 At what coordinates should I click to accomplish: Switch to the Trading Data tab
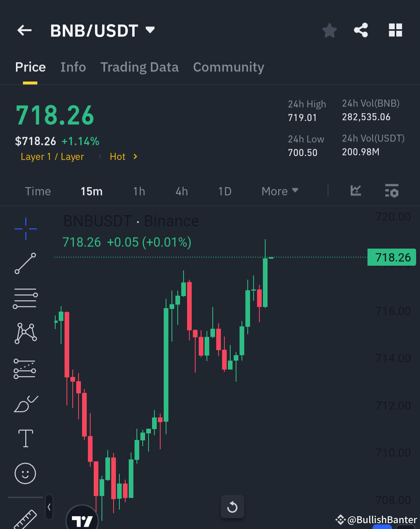click(x=139, y=67)
